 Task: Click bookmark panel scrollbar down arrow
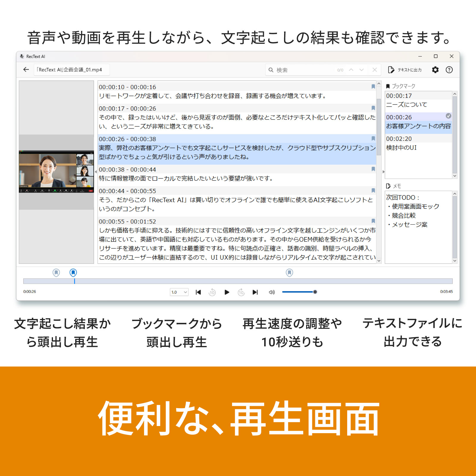[455, 176]
